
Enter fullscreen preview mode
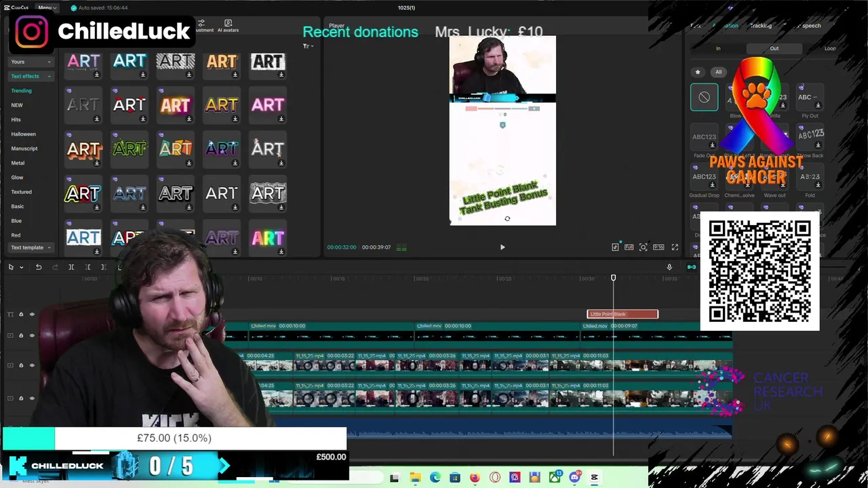[675, 247]
